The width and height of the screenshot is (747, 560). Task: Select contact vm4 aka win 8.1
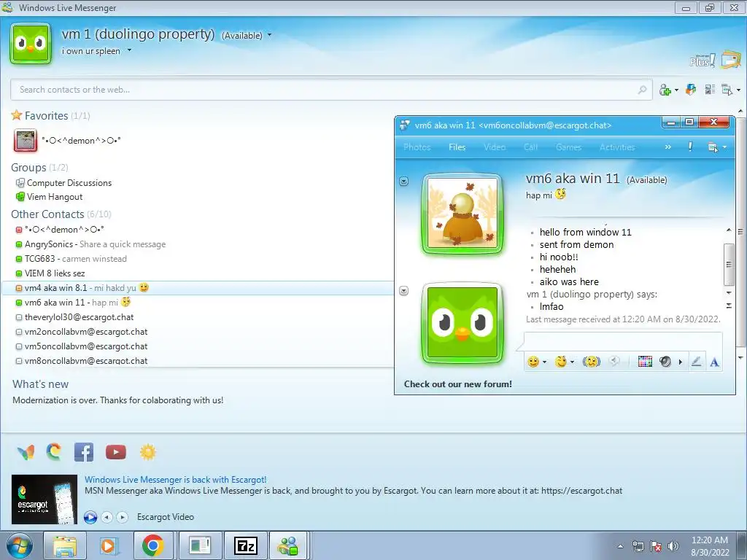click(197, 287)
